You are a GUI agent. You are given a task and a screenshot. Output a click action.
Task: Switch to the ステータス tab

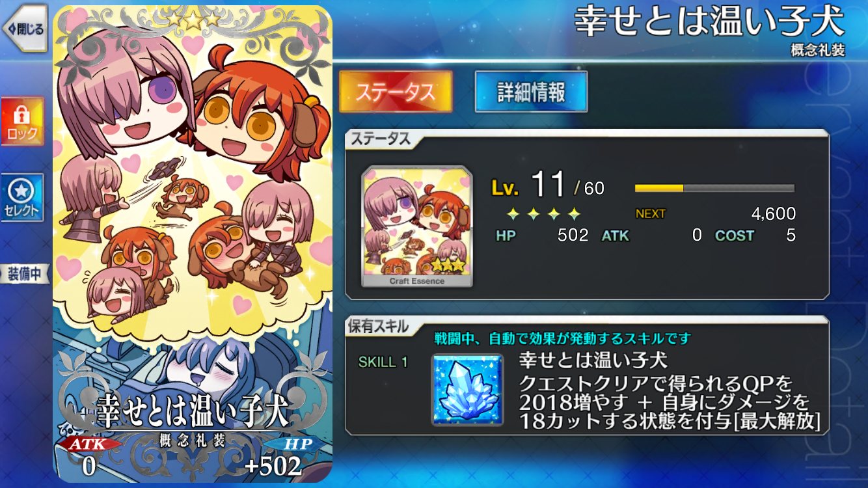[396, 92]
